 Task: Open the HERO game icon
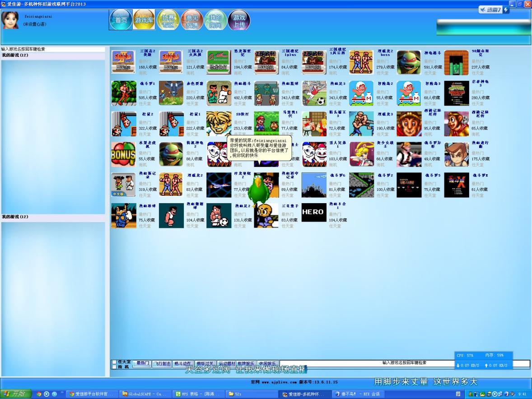[x=314, y=212]
